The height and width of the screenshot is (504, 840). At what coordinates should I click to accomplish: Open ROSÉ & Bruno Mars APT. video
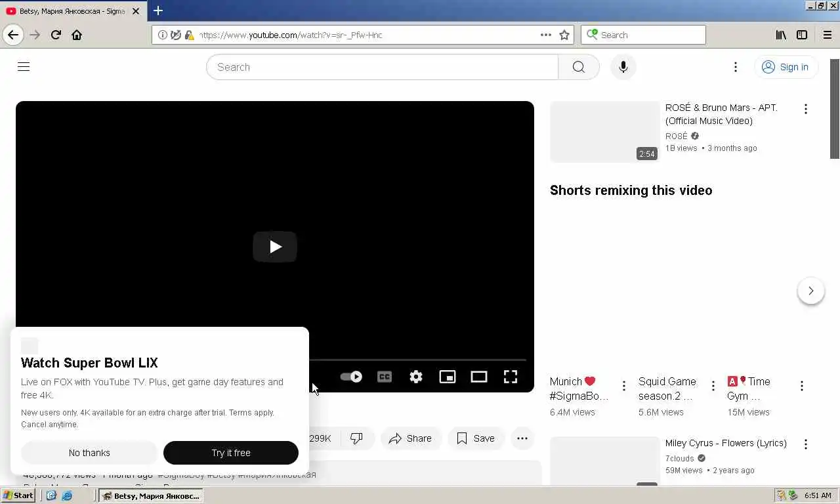point(721,114)
